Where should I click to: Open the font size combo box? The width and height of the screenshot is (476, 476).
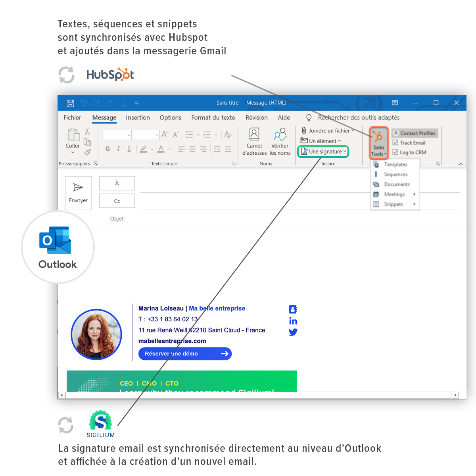point(146,135)
